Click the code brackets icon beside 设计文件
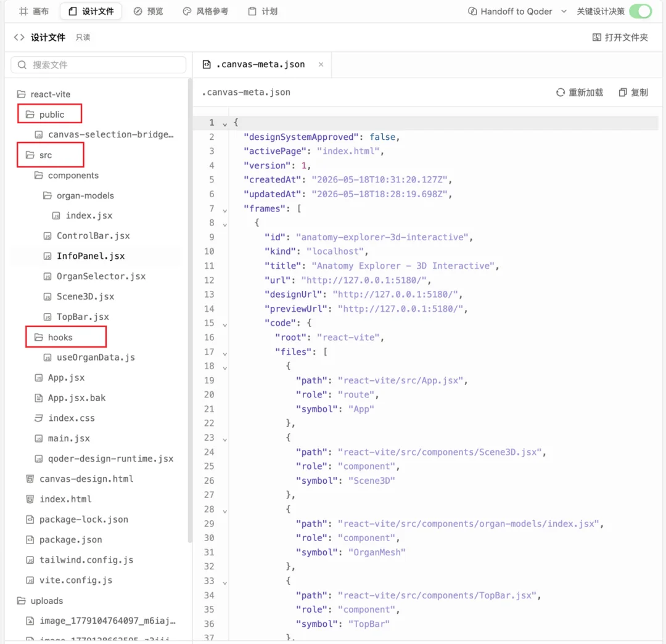The height and width of the screenshot is (644, 666). click(x=19, y=38)
